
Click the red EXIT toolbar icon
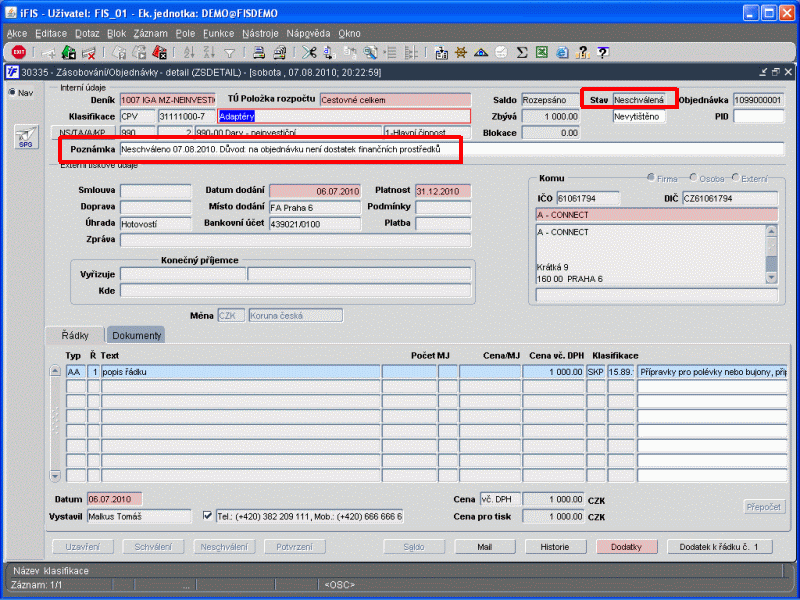[x=18, y=52]
